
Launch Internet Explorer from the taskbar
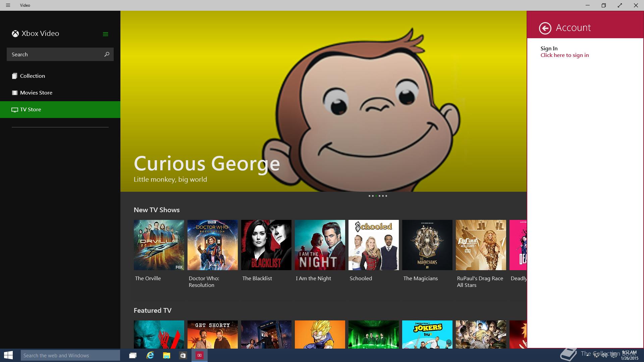tap(150, 355)
